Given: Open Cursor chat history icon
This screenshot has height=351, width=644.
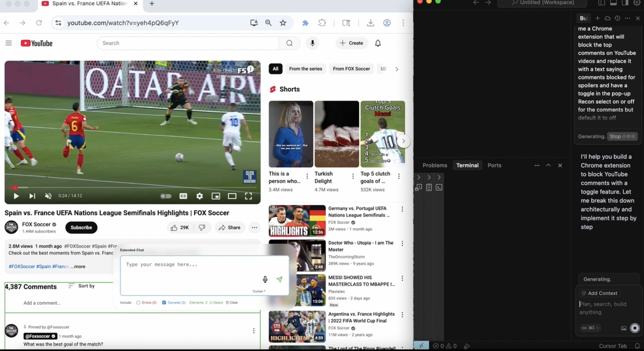Looking at the screenshot, I should pos(617,18).
